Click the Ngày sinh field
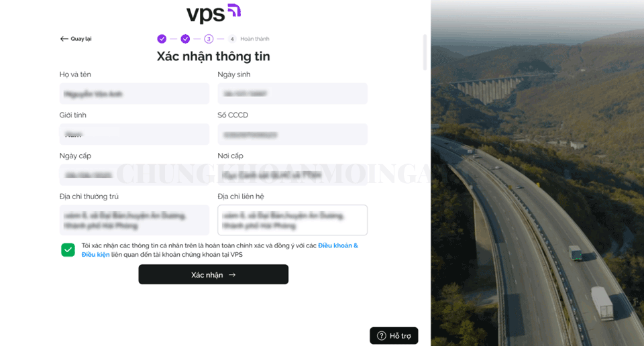The image size is (644, 346). (292, 94)
